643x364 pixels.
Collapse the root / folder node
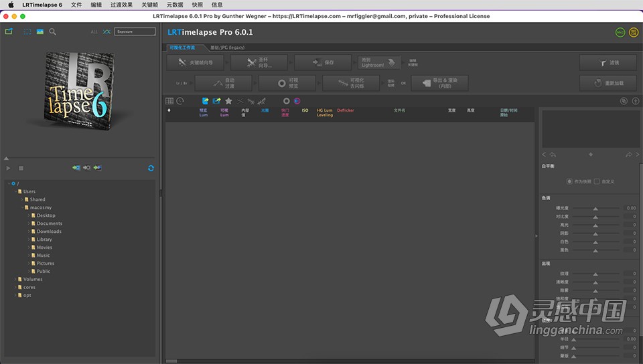(x=9, y=183)
